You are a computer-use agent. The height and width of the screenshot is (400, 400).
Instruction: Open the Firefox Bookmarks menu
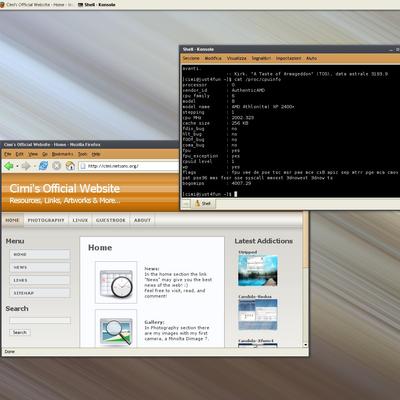[x=62, y=154]
